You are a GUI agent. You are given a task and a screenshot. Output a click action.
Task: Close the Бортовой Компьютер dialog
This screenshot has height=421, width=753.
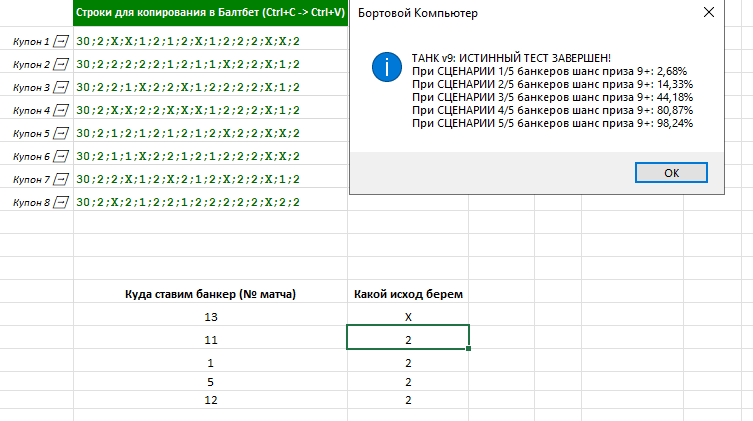[709, 12]
